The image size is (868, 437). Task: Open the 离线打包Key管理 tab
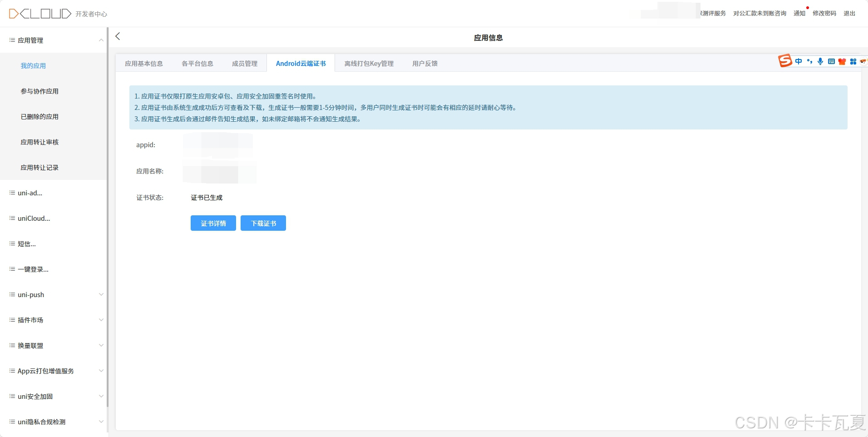369,63
